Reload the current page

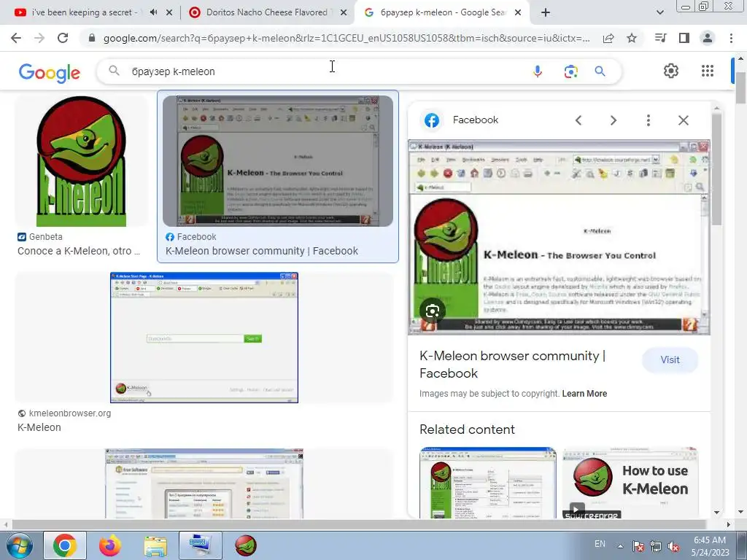click(63, 38)
